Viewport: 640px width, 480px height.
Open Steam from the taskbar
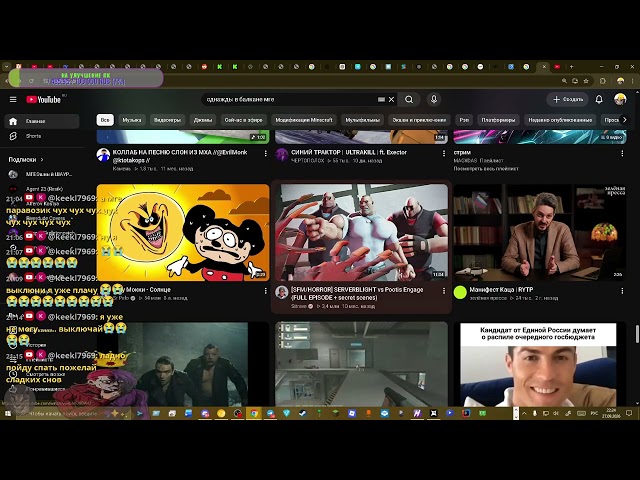coord(302,413)
